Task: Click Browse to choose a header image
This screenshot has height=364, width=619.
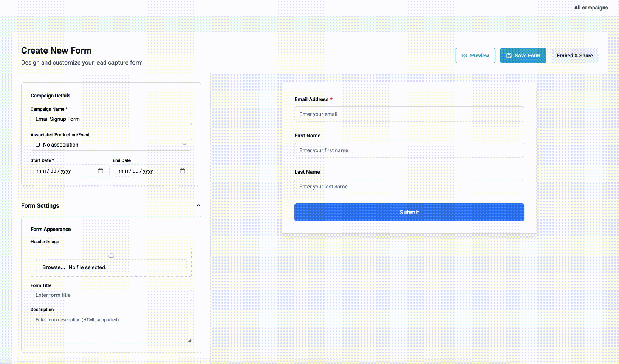Action: [54, 267]
